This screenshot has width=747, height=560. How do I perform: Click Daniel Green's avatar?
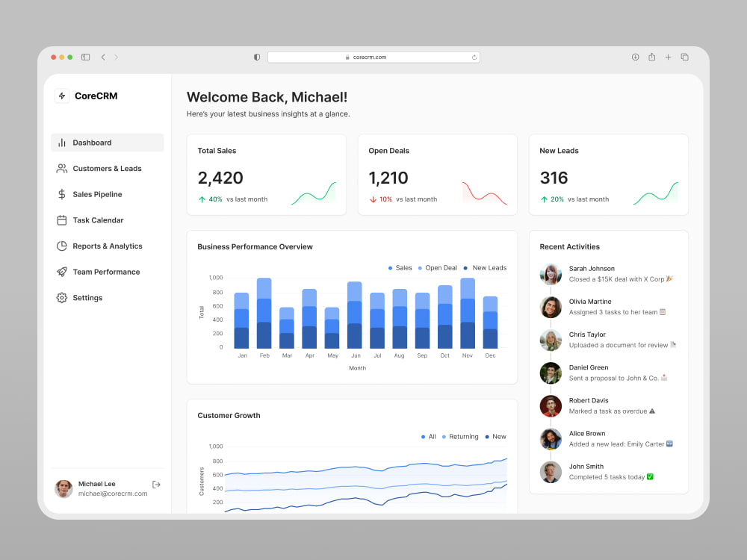[x=551, y=373]
